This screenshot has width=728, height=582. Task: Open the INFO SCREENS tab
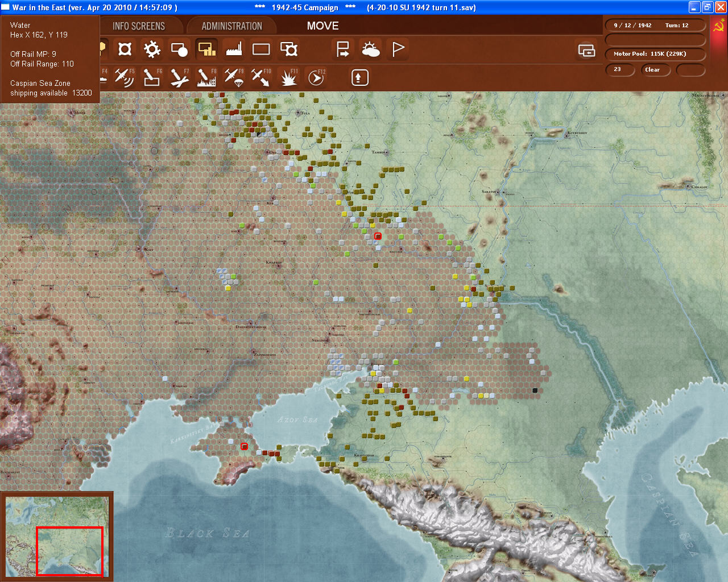tap(138, 26)
